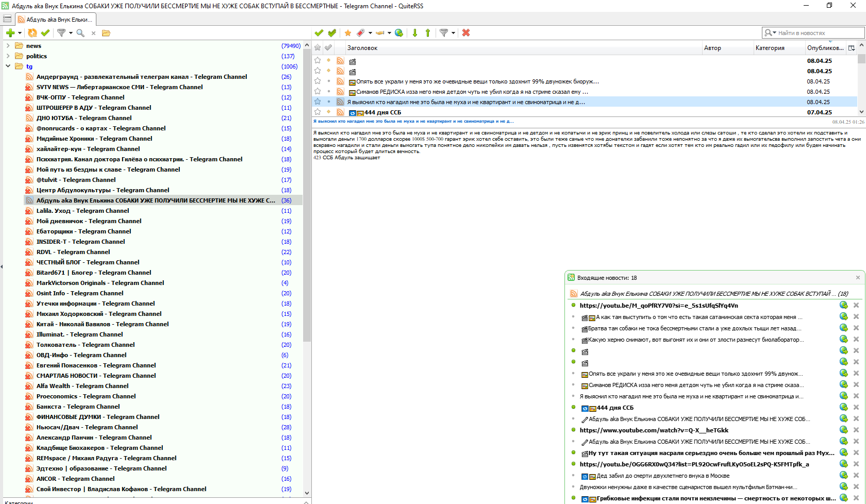Image resolution: width=866 pixels, height=504 pixels.
Task: Open the news filter dropdown arrow
Action: [x=453, y=33]
